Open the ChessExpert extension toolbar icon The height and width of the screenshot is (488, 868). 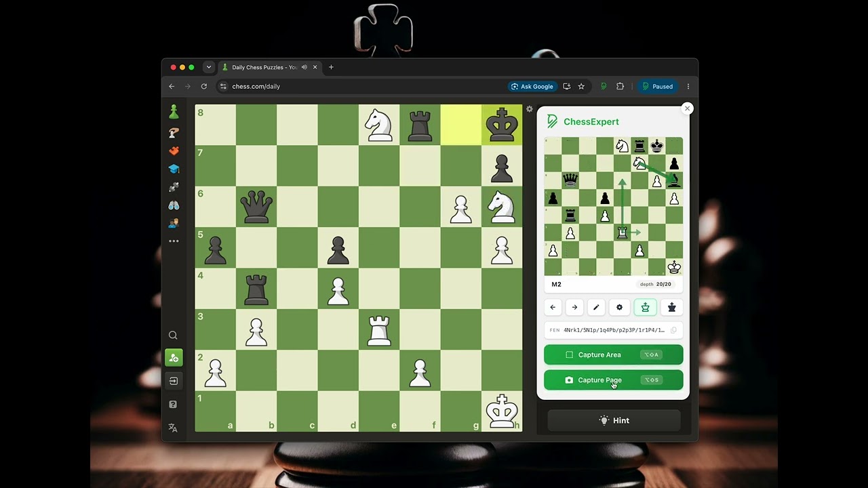pos(604,86)
